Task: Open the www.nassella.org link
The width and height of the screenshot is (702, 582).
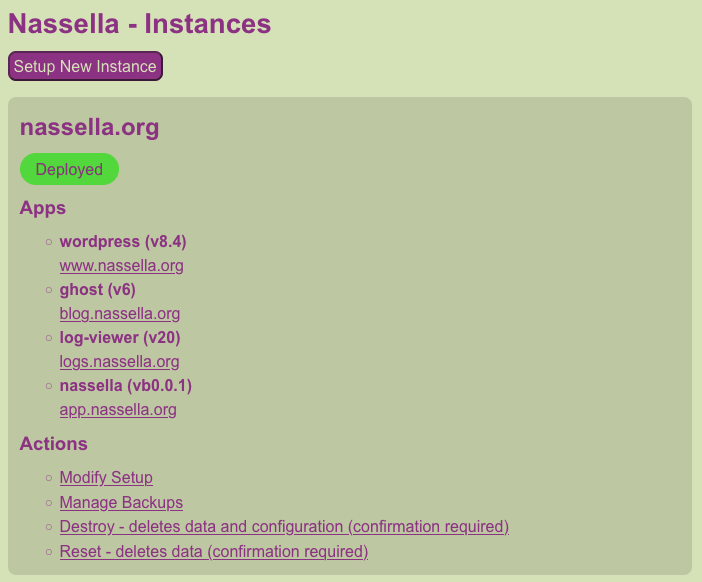Action: [121, 265]
